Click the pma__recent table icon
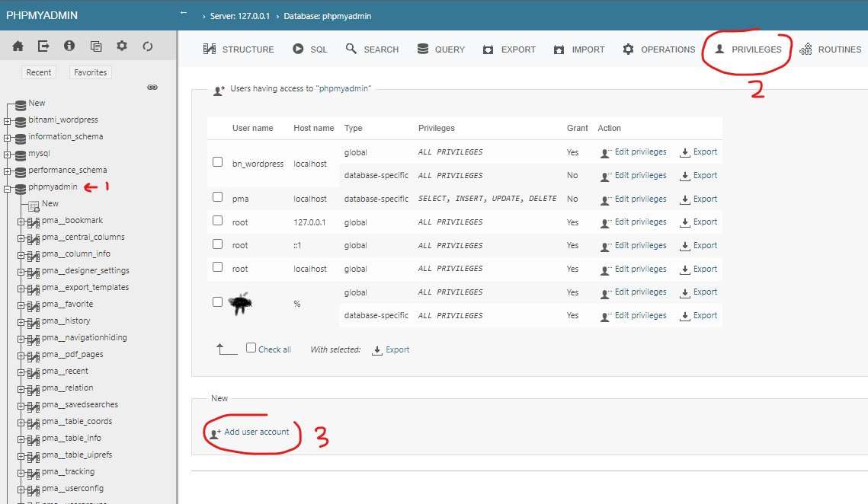The height and width of the screenshot is (504, 868). click(x=34, y=374)
